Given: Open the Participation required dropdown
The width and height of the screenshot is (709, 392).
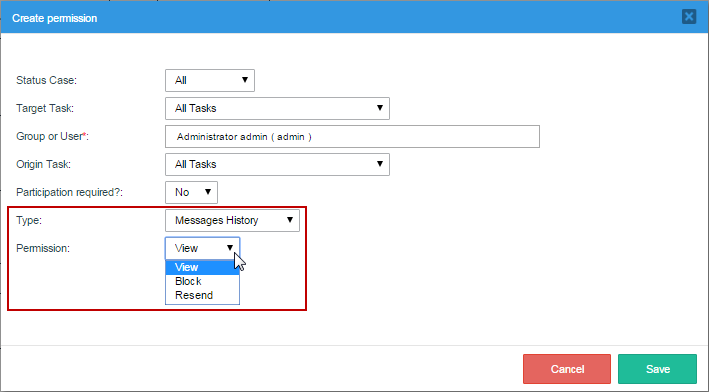Looking at the screenshot, I should coord(191,193).
